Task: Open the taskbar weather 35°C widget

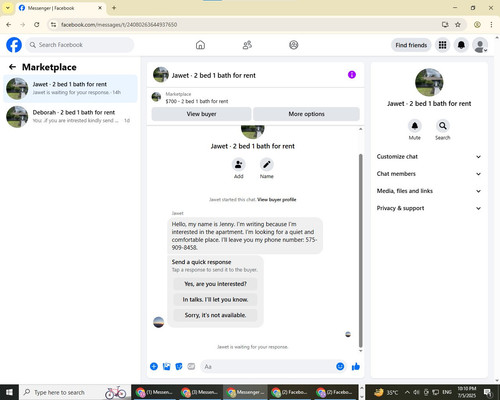Action: click(386, 392)
